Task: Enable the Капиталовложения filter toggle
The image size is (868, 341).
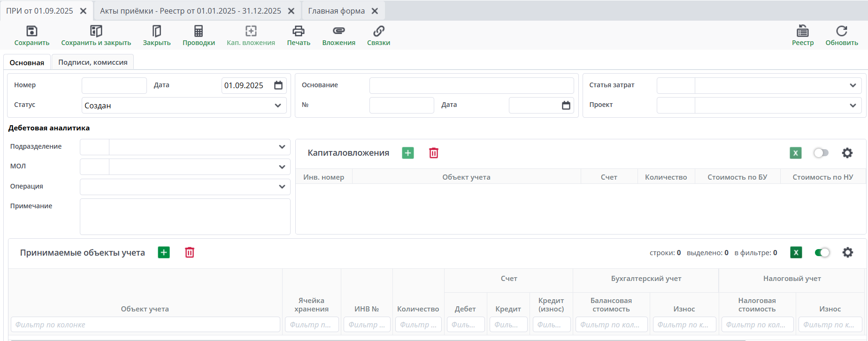Action: point(821,153)
